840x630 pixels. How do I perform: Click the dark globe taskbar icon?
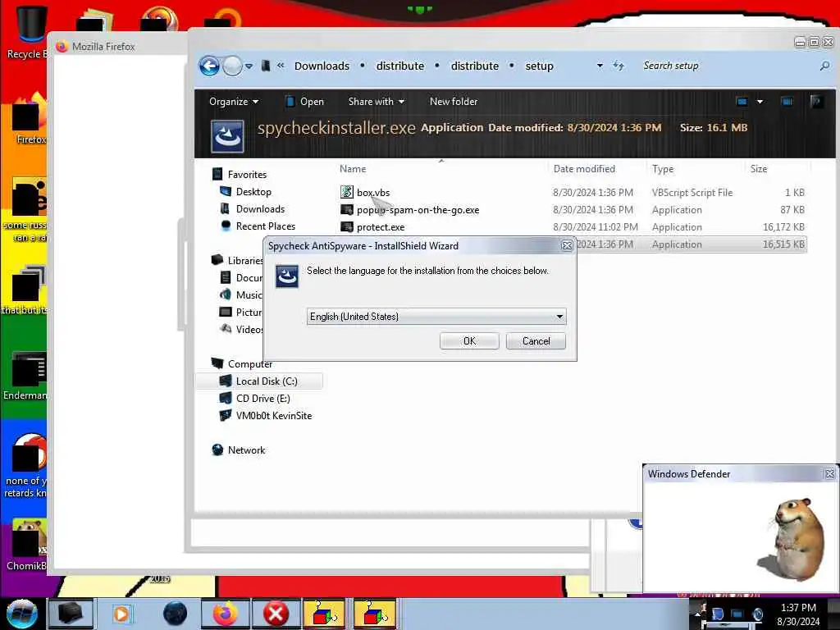pos(176,614)
